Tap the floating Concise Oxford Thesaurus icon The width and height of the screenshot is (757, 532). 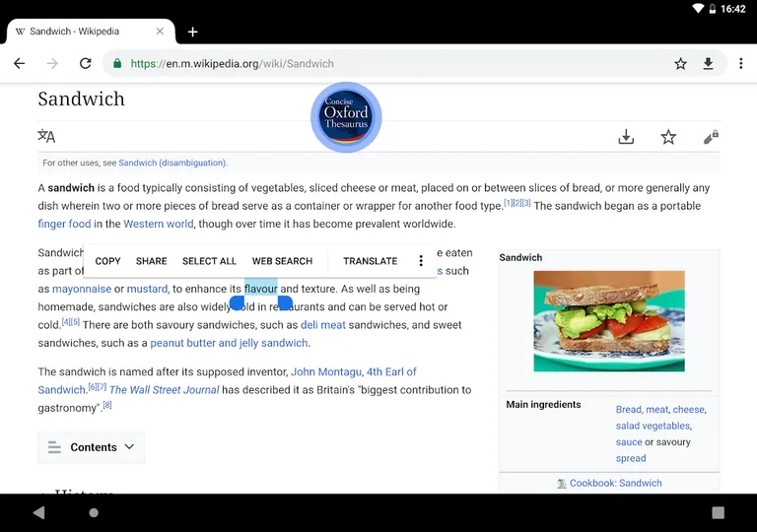click(346, 117)
